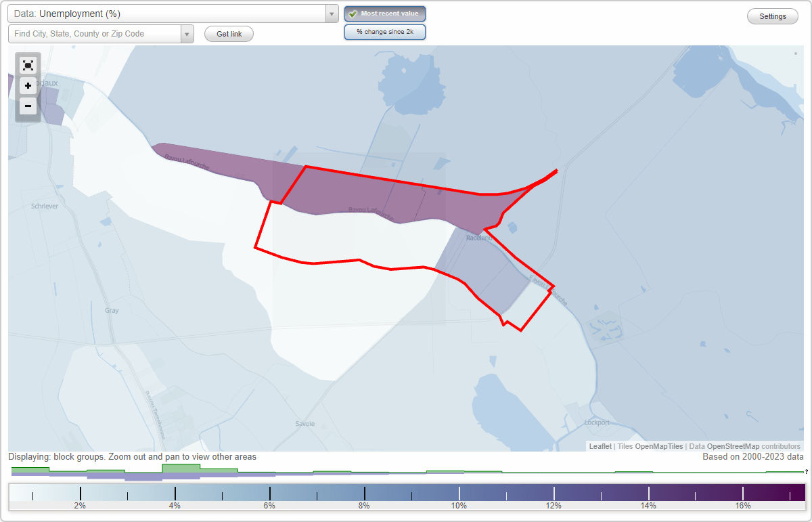The image size is (812, 522).
Task: Click the 2% label on the legend
Action: [80, 506]
